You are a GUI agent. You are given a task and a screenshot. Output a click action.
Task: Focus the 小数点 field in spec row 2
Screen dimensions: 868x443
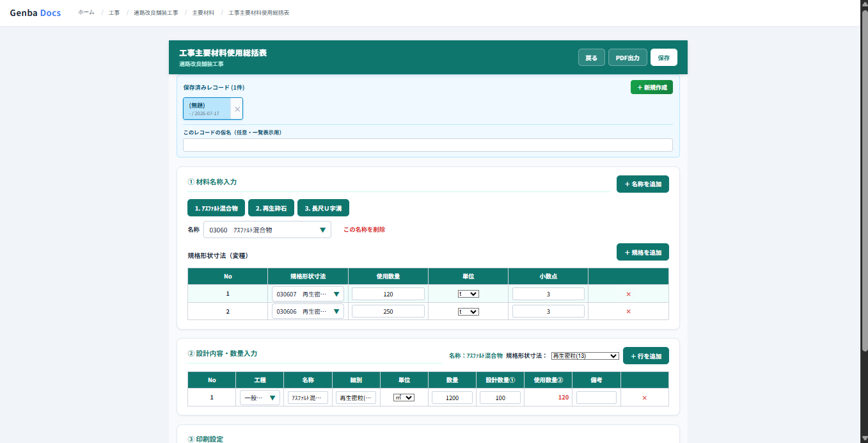coord(548,311)
